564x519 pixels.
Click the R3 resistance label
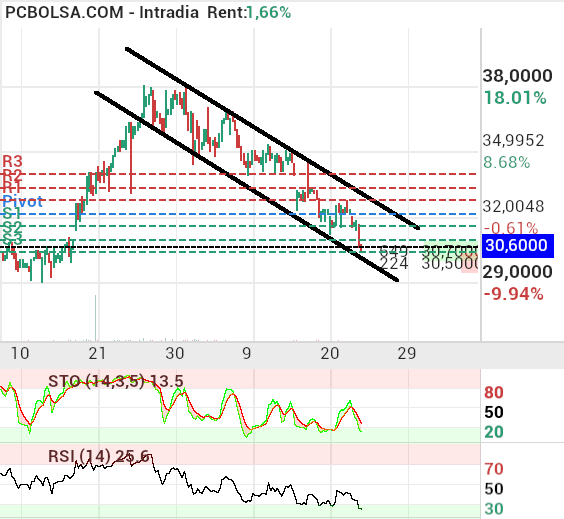(x=12, y=161)
